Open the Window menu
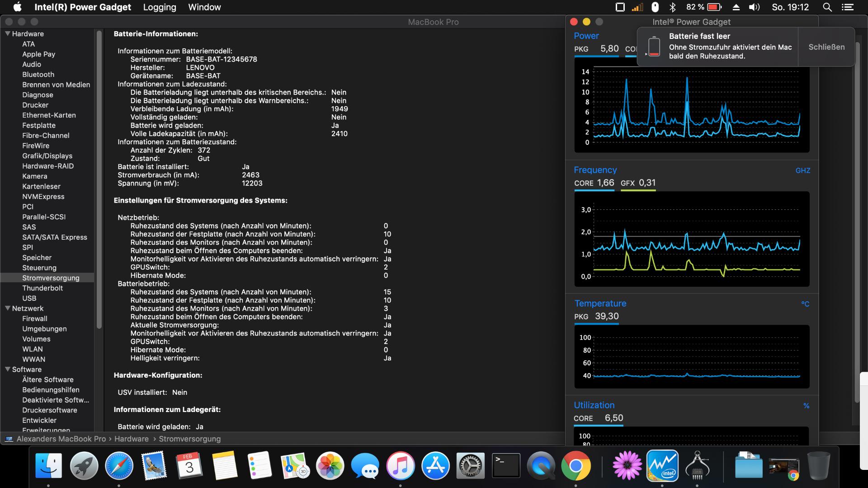 pos(204,7)
